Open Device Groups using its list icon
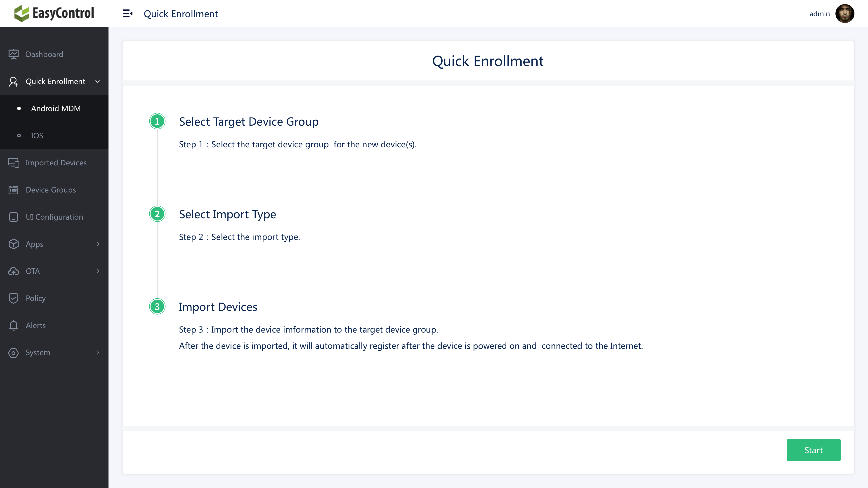868x488 pixels. pos(14,190)
